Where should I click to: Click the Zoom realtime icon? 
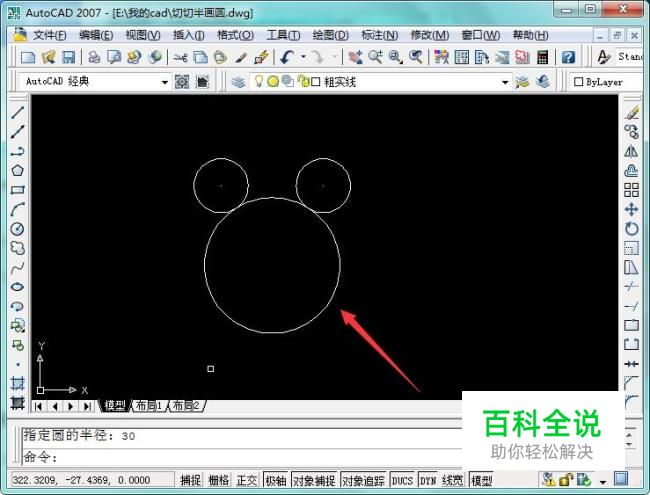tap(376, 57)
